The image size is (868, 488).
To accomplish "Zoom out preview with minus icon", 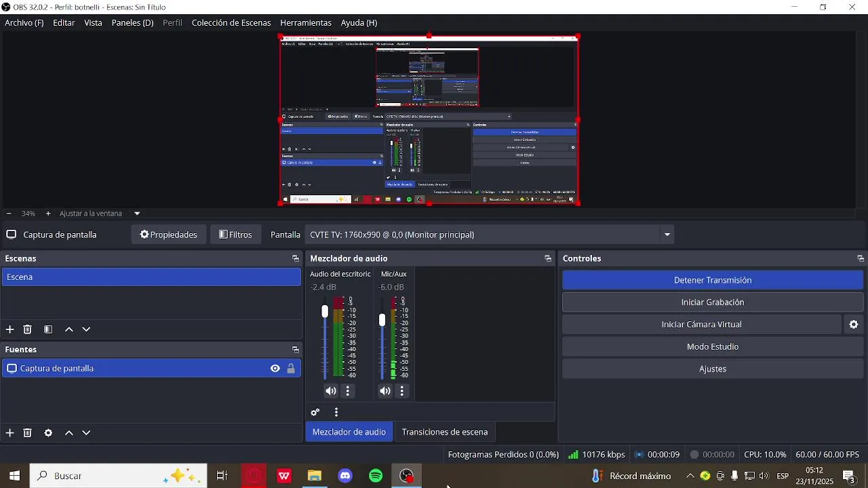I will [x=8, y=213].
